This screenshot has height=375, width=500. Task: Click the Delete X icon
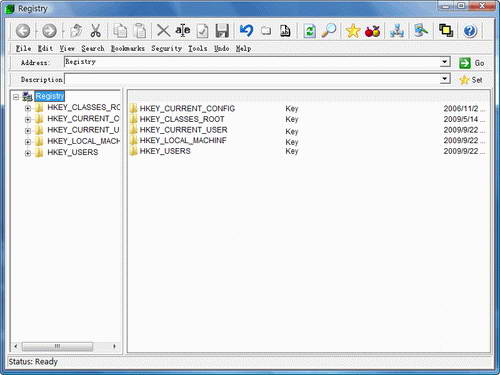(163, 31)
